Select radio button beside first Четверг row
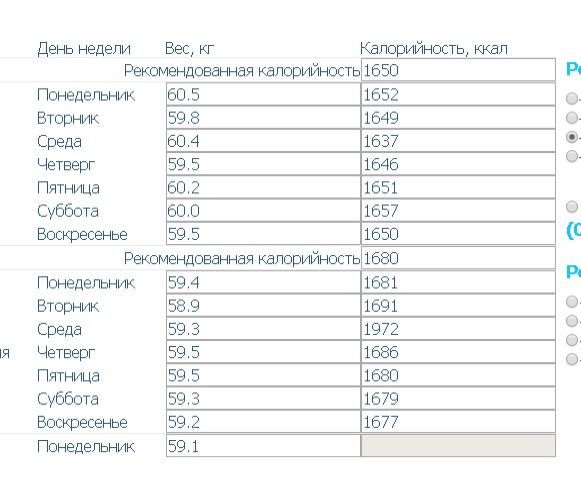Viewport: 581px width, 488px height. (x=572, y=156)
